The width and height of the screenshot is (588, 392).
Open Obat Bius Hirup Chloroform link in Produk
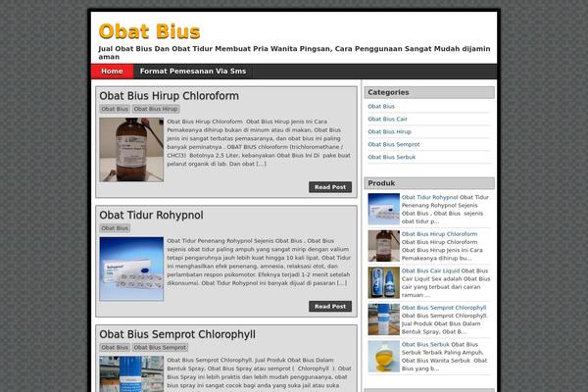(439, 234)
